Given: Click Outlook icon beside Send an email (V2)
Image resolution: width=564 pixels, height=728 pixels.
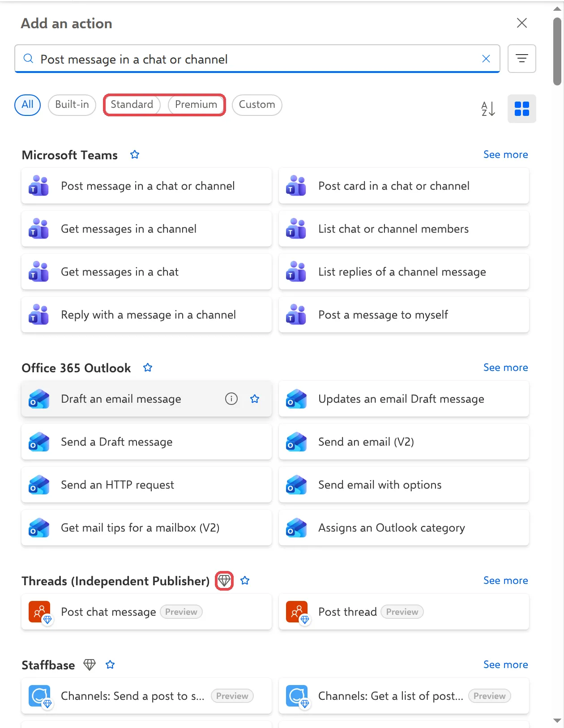Looking at the screenshot, I should pyautogui.click(x=296, y=442).
